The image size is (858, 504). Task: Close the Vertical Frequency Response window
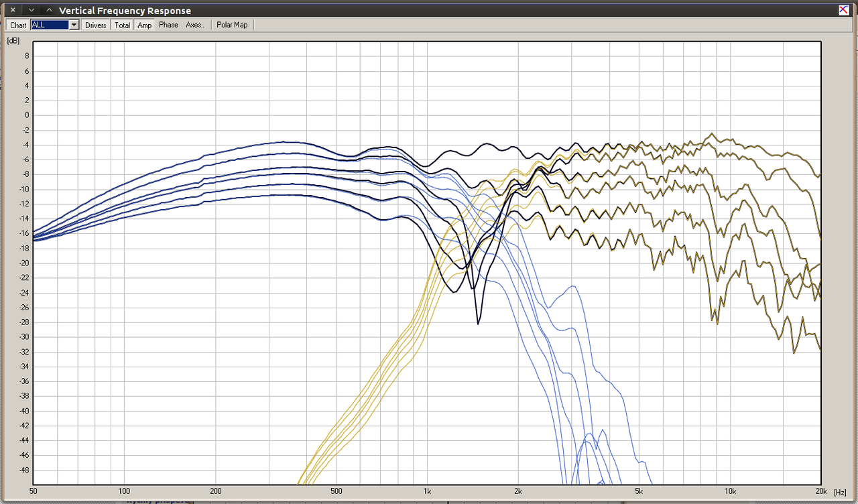[x=13, y=10]
